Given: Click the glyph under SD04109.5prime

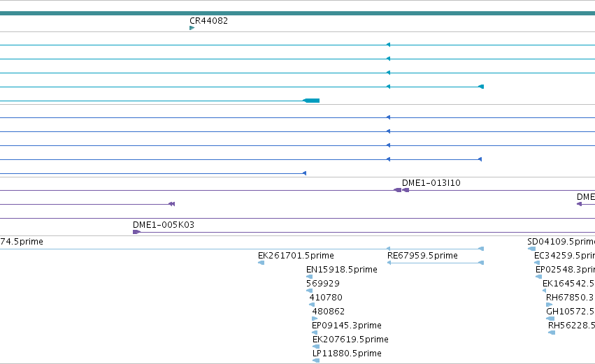Looking at the screenshot, I should [531, 249].
